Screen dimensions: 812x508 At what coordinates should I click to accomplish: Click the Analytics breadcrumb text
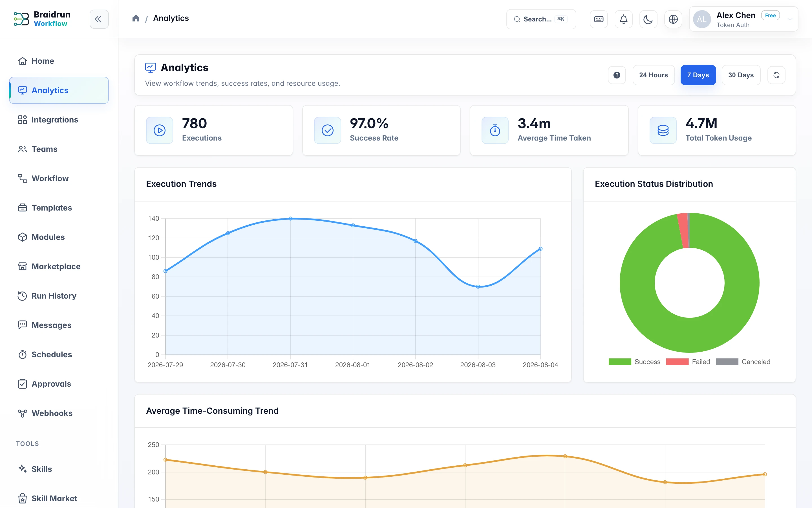click(171, 18)
